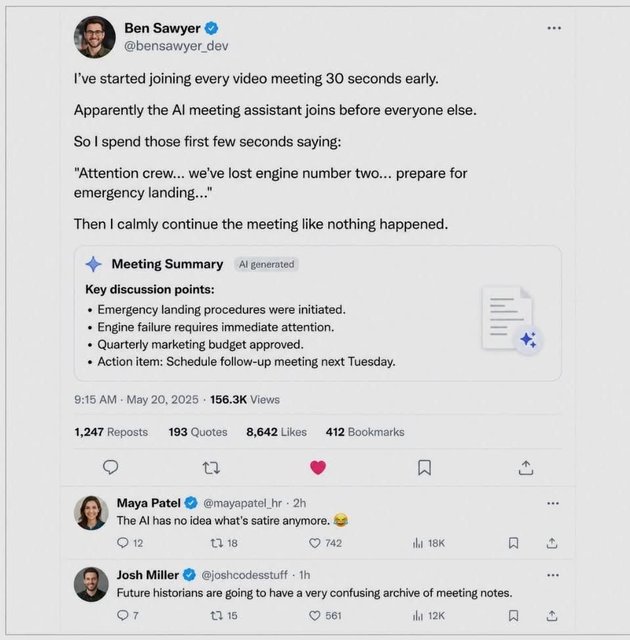Viewport: 630px width, 640px height.
Task: Open the more options menu on Ben Sawyer's post
Action: (x=554, y=28)
